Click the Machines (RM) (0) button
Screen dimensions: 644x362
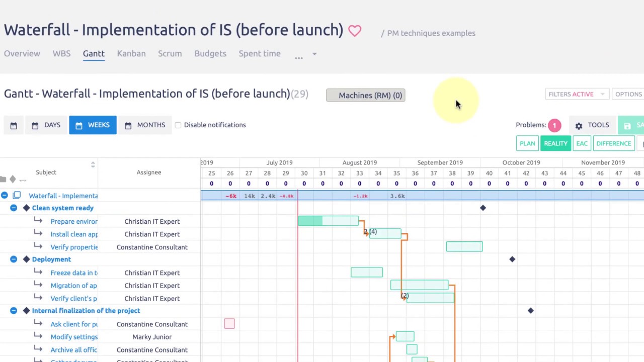(366, 96)
